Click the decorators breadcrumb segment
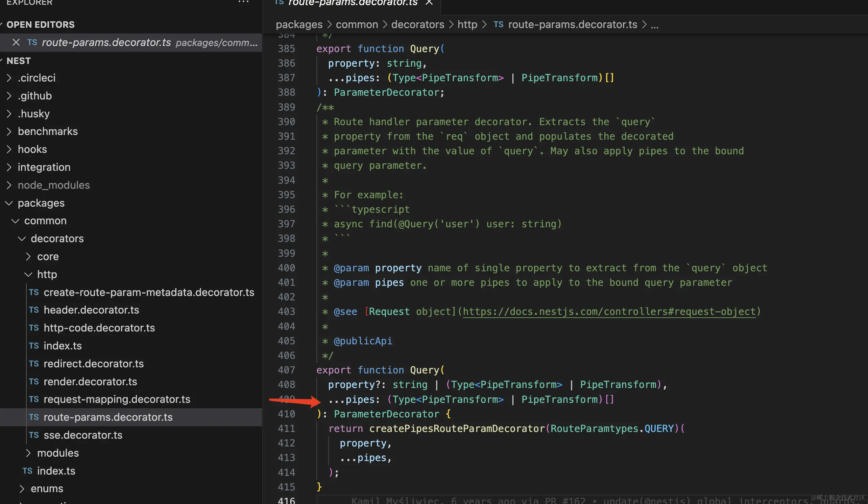Screen dimensions: 868x504 tap(417, 24)
